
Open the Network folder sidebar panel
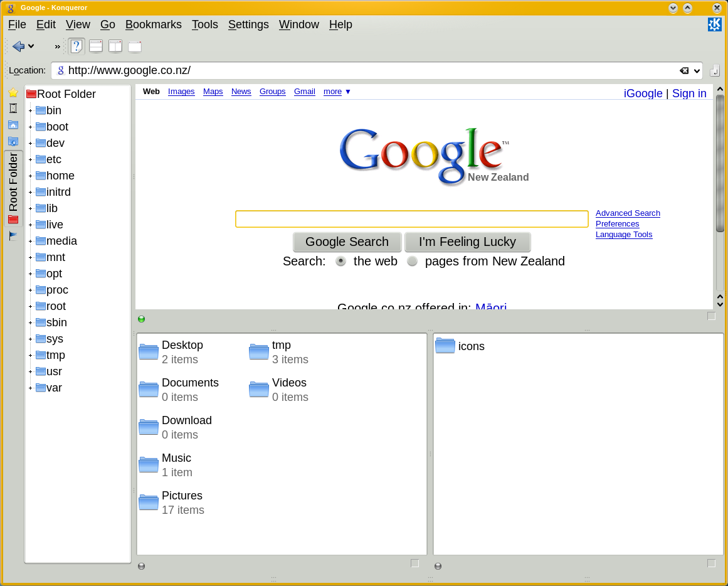(x=13, y=141)
